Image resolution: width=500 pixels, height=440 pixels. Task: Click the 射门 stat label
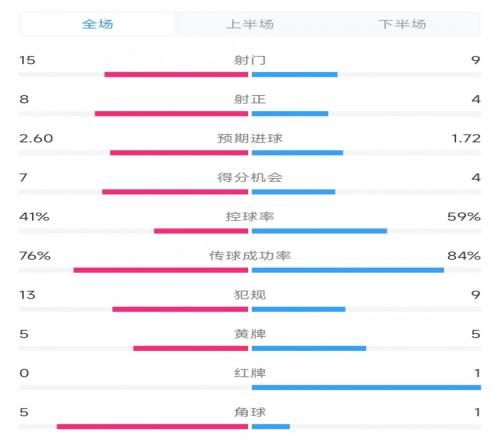coord(250,60)
